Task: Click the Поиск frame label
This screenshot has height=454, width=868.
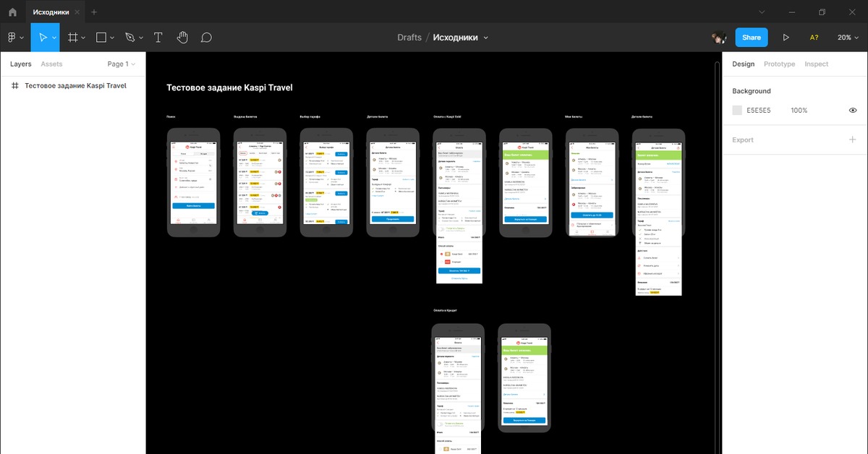Action: point(171,116)
